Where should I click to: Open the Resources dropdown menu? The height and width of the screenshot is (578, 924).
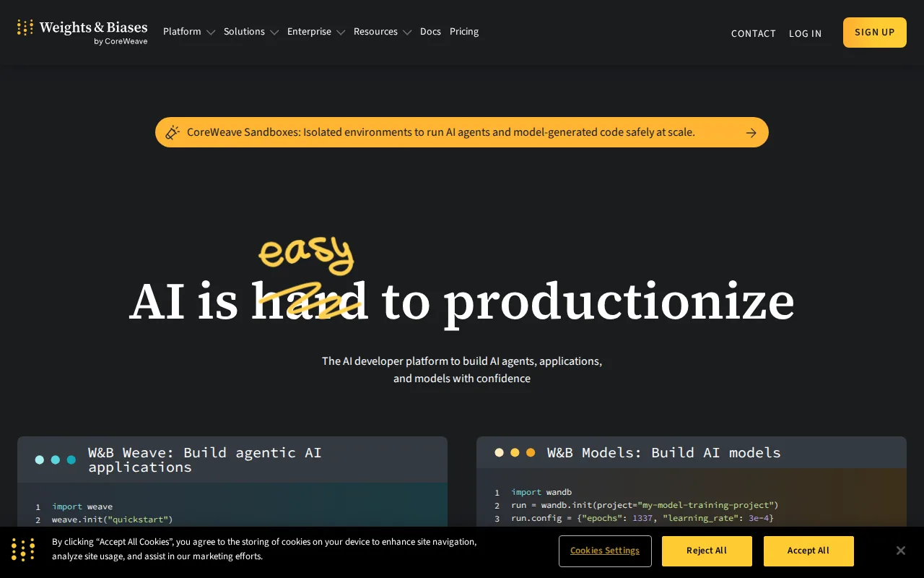383,32
